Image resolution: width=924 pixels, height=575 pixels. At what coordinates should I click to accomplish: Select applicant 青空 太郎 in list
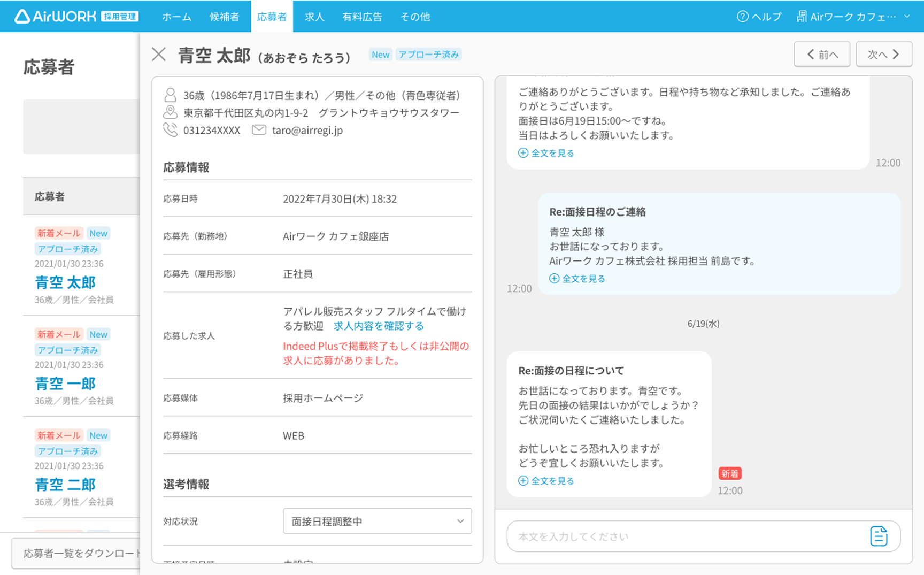coord(65,282)
